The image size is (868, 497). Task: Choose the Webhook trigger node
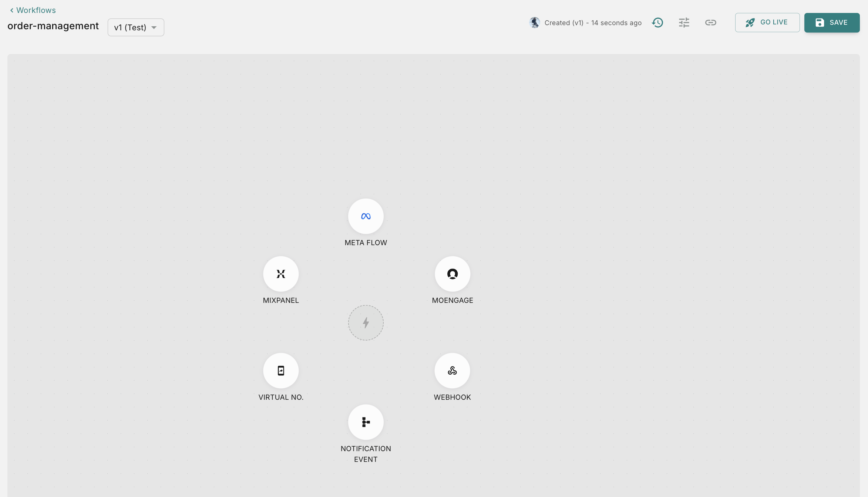452,371
